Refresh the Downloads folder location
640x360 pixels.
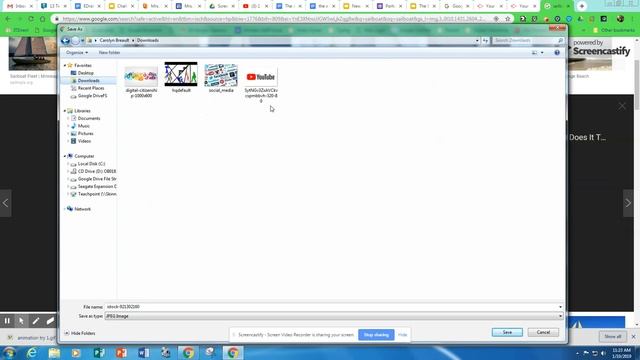pyautogui.click(x=485, y=40)
